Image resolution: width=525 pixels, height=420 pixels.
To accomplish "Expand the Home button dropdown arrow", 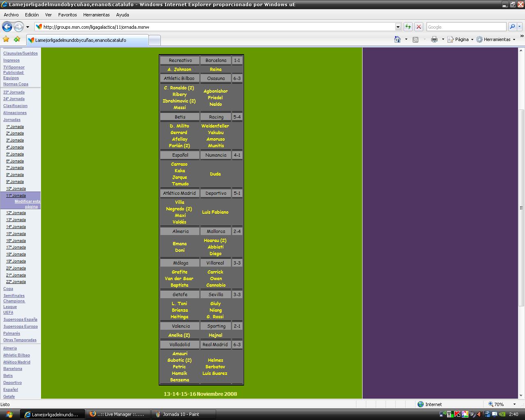I will pos(406,39).
